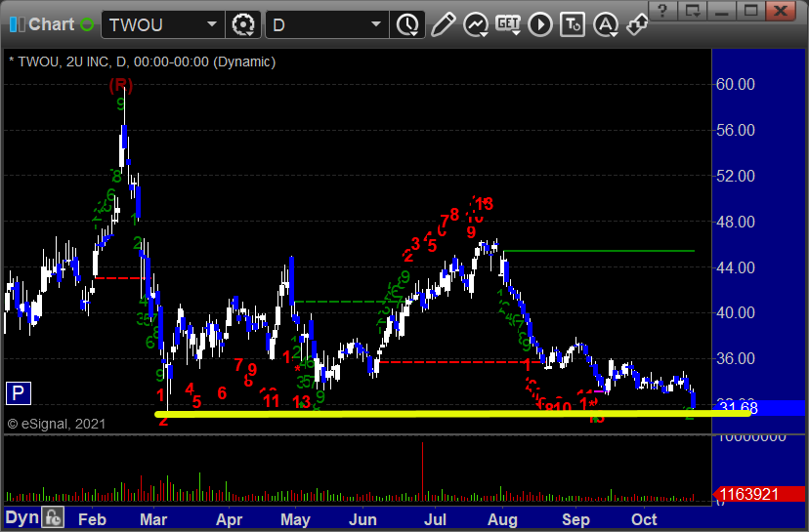Minimize the chart window
Screen dimensions: 809x532
721,11
